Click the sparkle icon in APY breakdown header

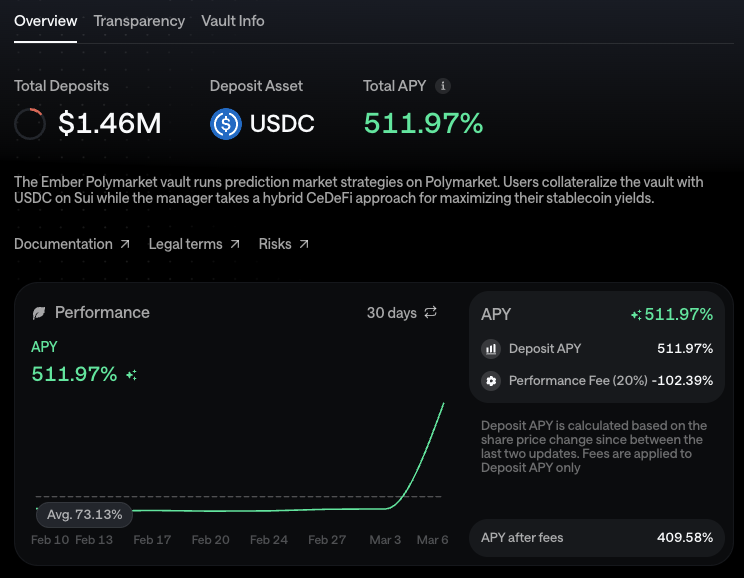pyautogui.click(x=636, y=315)
